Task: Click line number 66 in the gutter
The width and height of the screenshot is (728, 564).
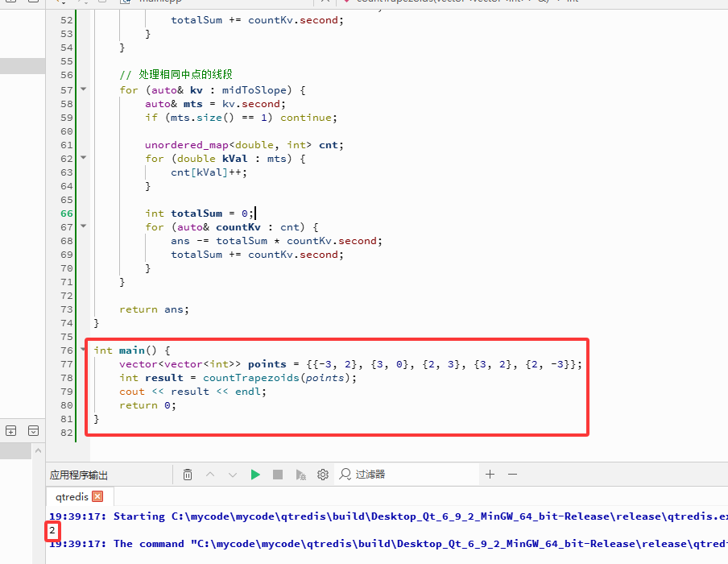Action: pos(67,214)
